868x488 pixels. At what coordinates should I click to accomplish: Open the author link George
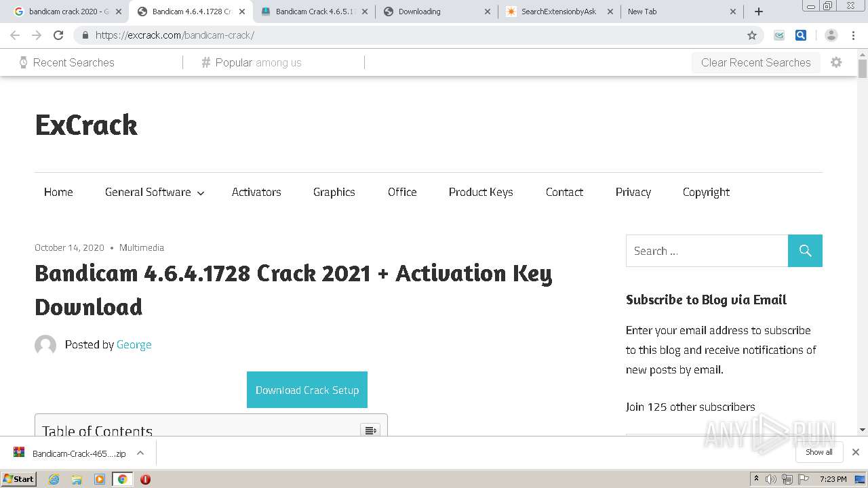(134, 344)
